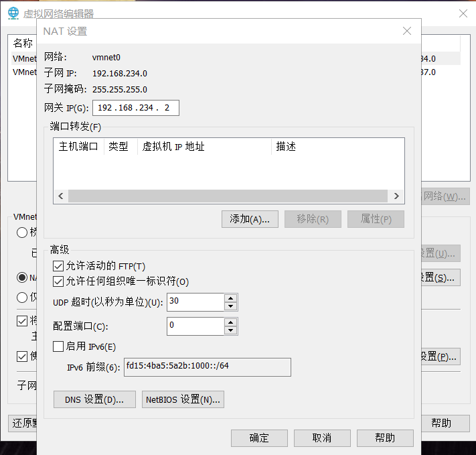This screenshot has height=455, width=476.
Task: Toggle 允许活动的 FTP checkbox
Action: pyautogui.click(x=58, y=266)
